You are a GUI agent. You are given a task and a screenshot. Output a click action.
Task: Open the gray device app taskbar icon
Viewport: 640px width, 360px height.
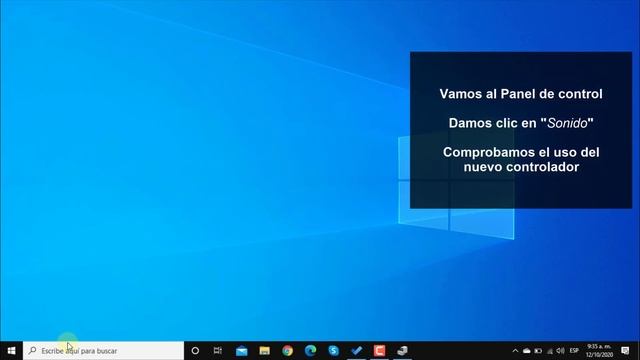(x=402, y=351)
